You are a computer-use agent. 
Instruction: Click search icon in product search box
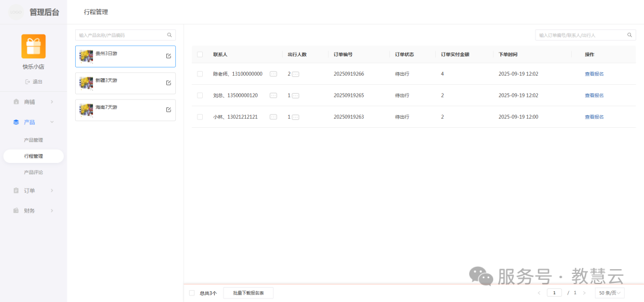pos(169,35)
